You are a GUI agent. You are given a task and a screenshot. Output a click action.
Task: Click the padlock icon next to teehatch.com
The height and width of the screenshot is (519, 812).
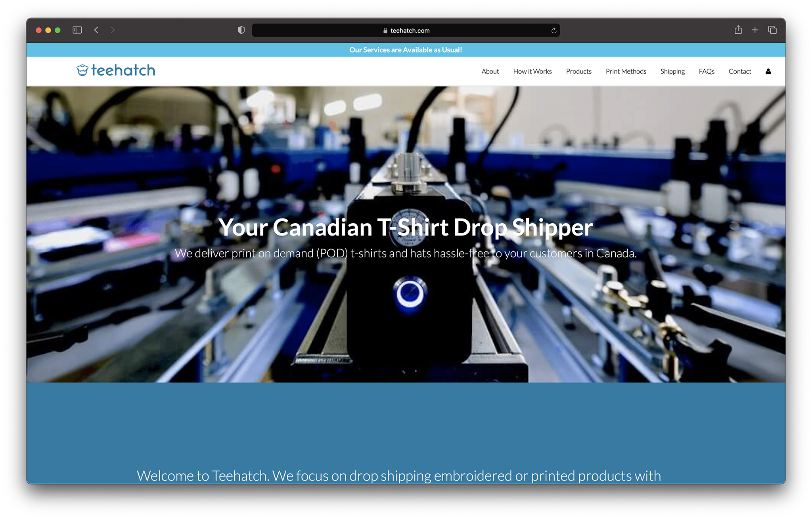(x=385, y=30)
